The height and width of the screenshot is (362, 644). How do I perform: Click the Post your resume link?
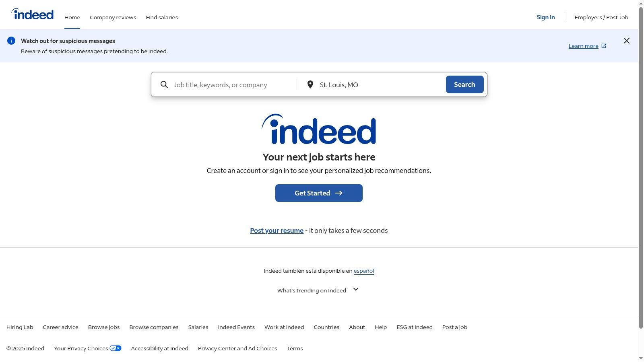pos(277,230)
